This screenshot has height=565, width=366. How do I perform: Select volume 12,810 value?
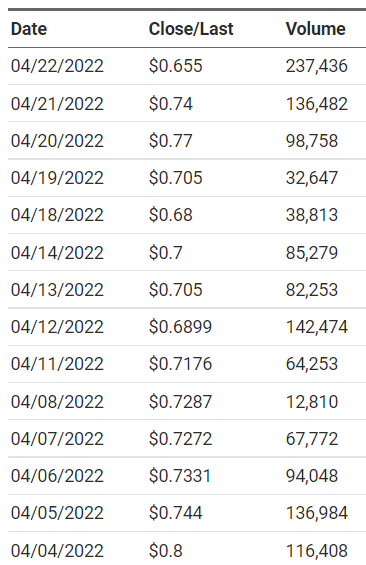[x=312, y=402]
